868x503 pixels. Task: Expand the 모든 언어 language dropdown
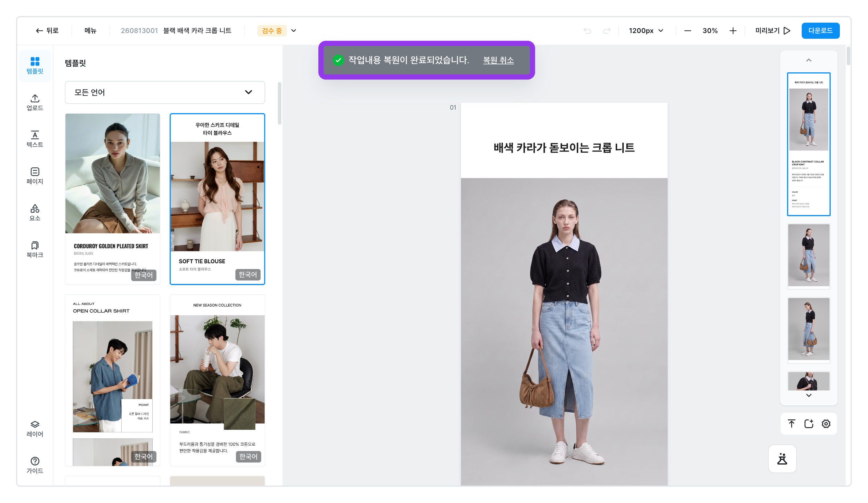(x=165, y=92)
